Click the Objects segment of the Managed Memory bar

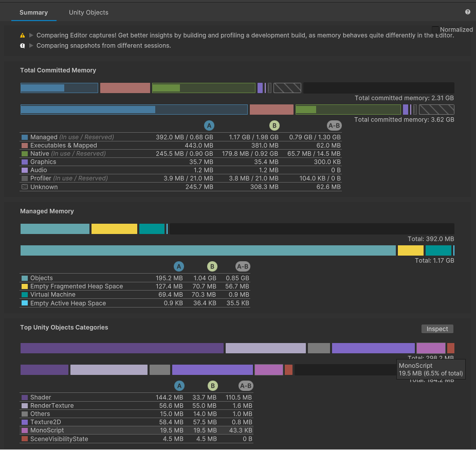click(54, 228)
